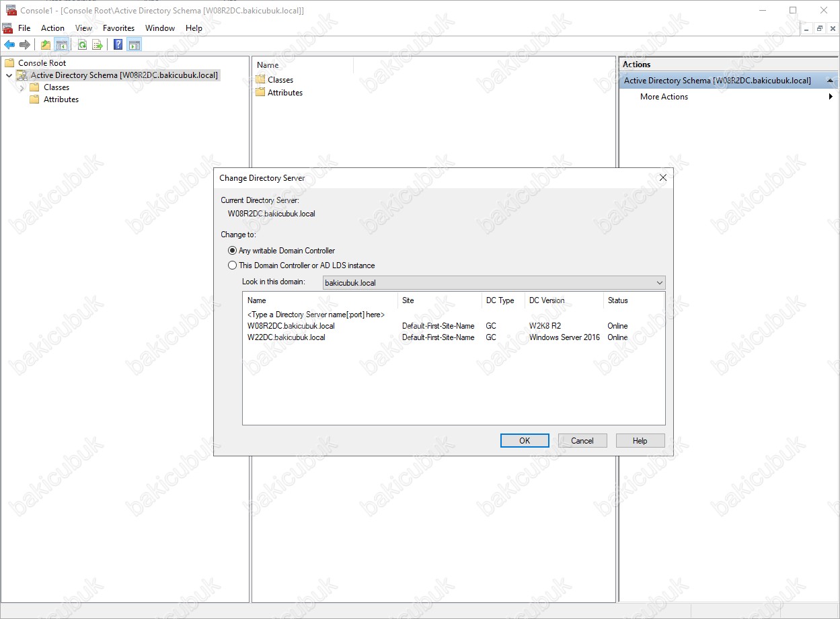Select Attributes label in the console tree

[61, 99]
